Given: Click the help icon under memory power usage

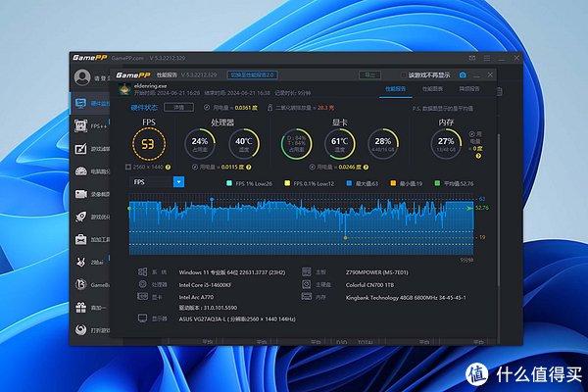Looking at the screenshot, I should click(x=478, y=156).
